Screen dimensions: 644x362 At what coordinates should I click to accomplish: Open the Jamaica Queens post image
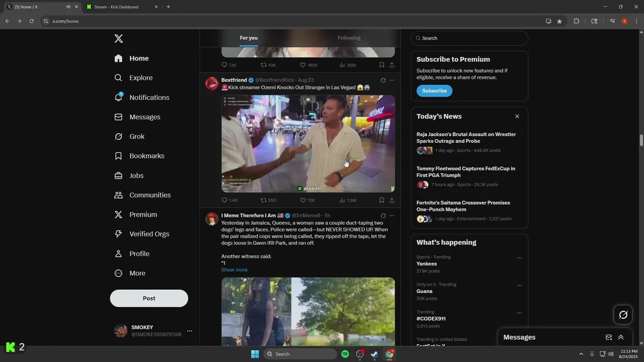[308, 312]
